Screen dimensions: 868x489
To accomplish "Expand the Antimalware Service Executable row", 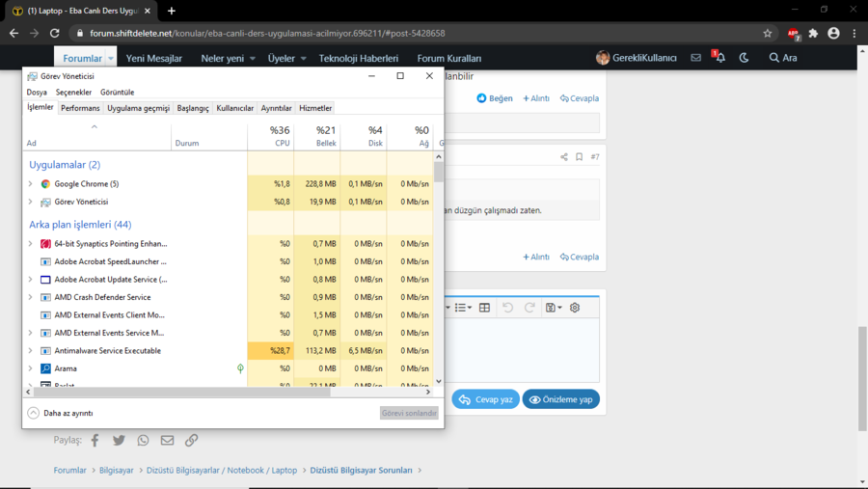I will [30, 351].
